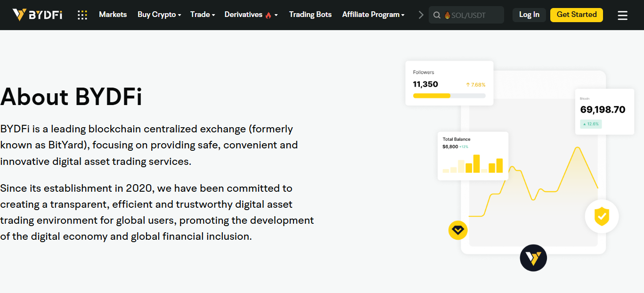Open Trading Bots page

(310, 15)
